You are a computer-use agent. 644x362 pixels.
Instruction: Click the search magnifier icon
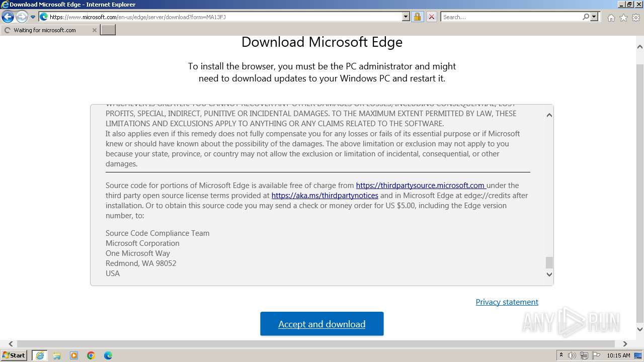click(x=586, y=17)
